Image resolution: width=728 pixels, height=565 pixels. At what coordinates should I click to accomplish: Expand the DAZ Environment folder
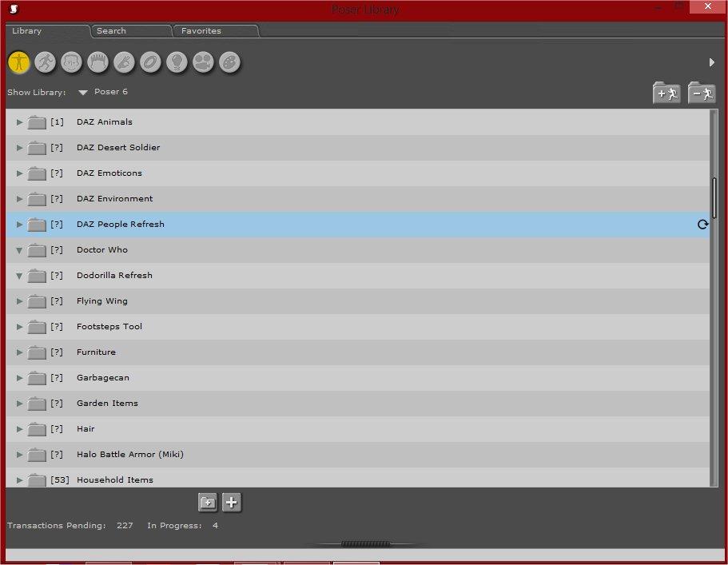pos(19,199)
